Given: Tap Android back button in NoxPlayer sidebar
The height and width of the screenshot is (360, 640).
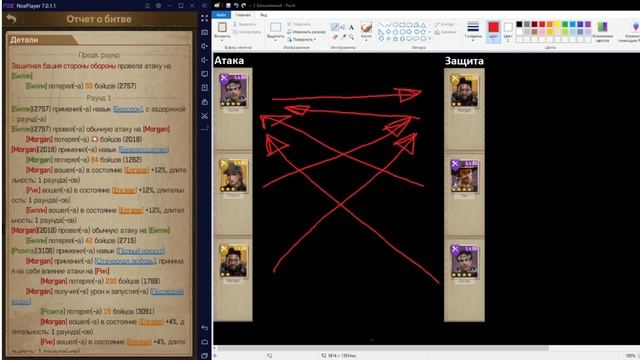Looking at the screenshot, I should pyautogui.click(x=204, y=328).
